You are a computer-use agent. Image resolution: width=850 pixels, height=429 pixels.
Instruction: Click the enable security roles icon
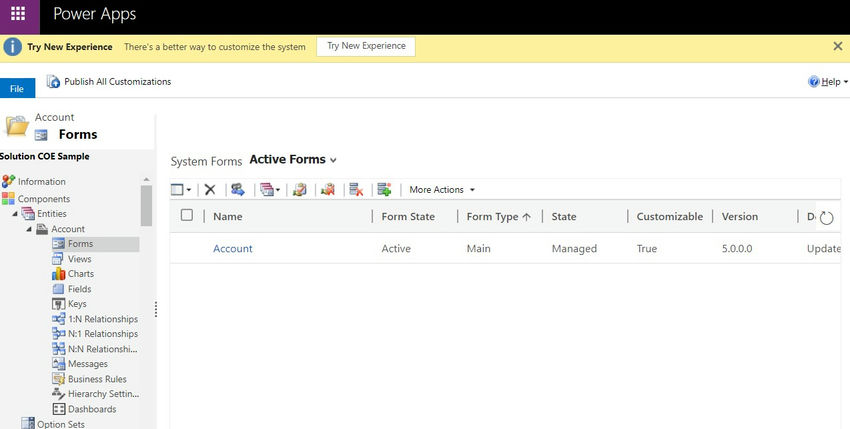(299, 189)
